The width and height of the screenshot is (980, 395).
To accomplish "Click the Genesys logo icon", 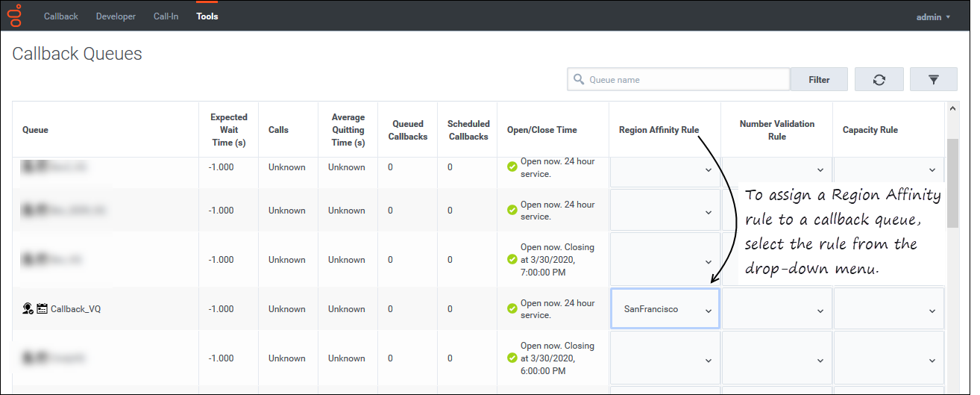I will point(15,16).
